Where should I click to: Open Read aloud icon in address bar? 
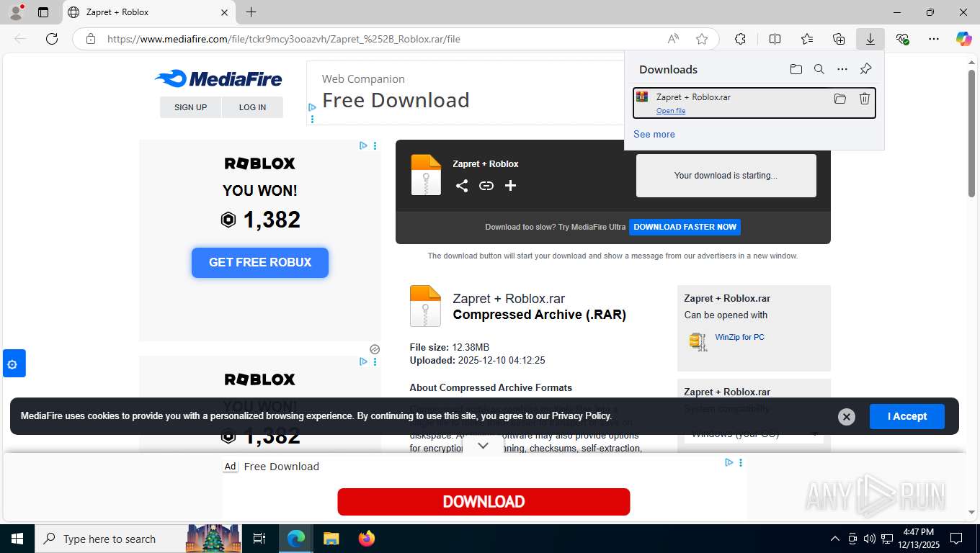pyautogui.click(x=673, y=39)
